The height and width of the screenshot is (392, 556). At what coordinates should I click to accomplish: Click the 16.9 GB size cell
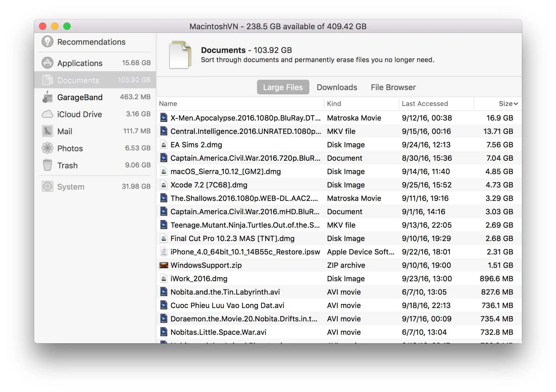pyautogui.click(x=500, y=118)
